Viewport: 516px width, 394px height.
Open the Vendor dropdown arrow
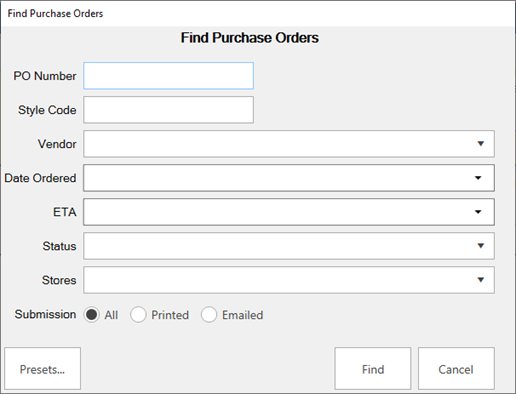pyautogui.click(x=480, y=144)
